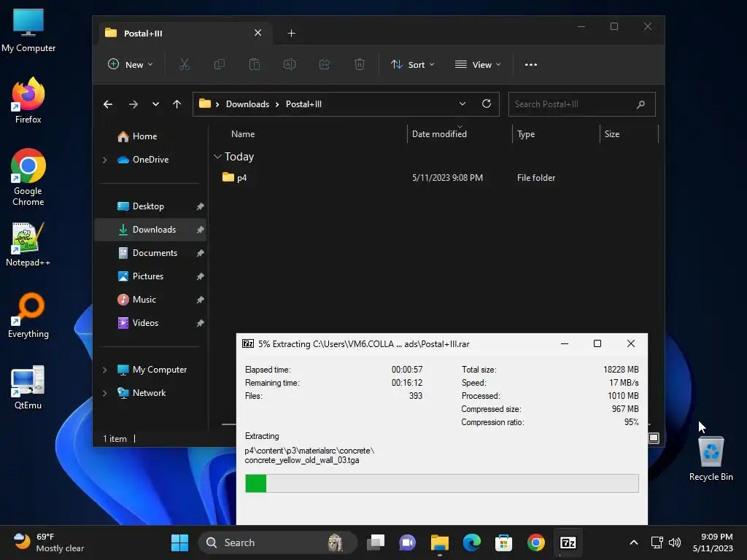747x560 pixels.
Task: Click Everything search desktop shortcut
Action: point(28,316)
